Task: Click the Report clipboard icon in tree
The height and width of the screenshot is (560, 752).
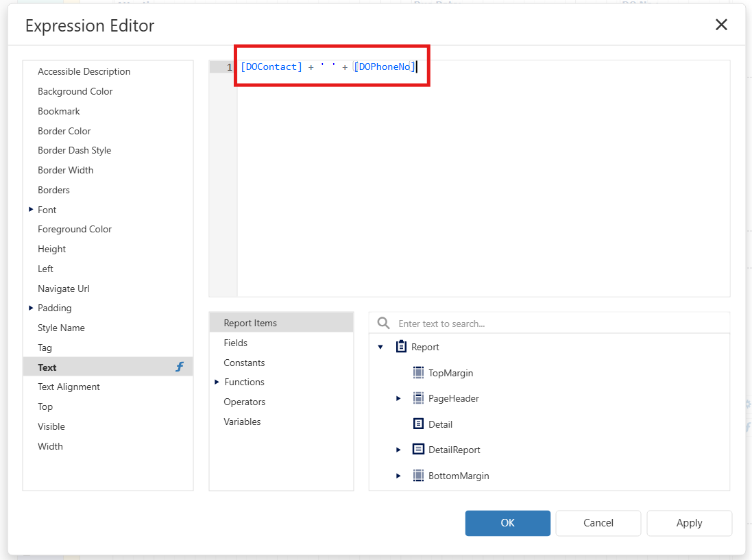Action: (402, 347)
